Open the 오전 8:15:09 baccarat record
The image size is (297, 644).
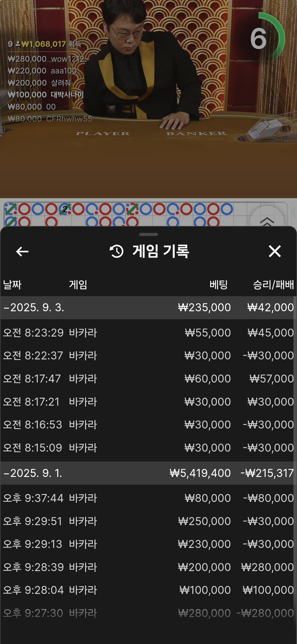click(148, 448)
